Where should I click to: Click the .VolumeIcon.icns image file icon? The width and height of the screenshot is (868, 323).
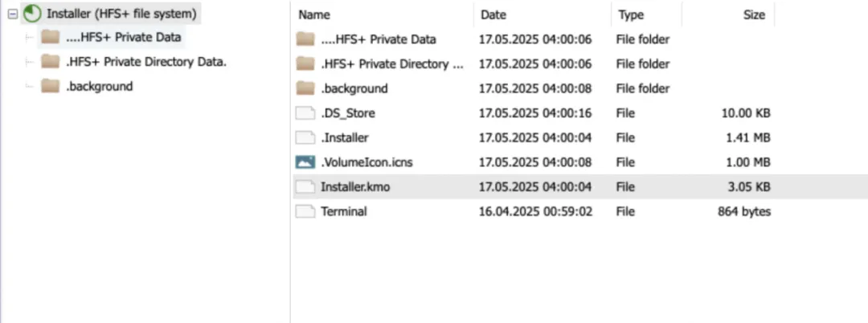(305, 162)
